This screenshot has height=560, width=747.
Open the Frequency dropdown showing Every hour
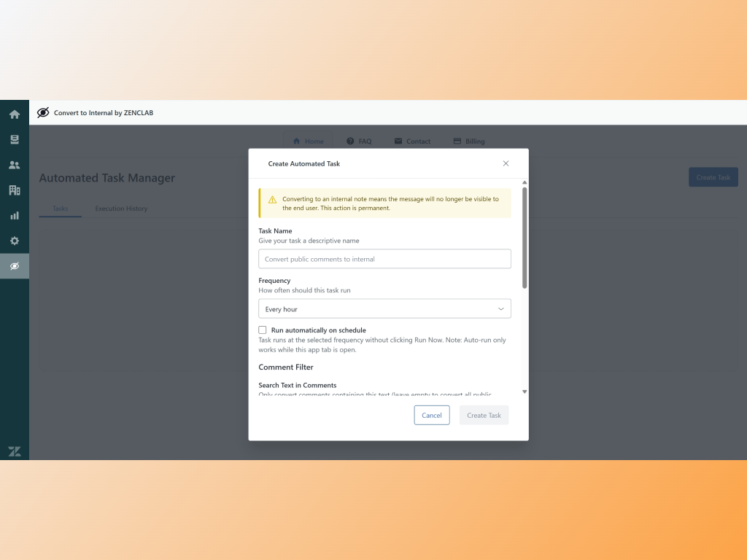(384, 308)
